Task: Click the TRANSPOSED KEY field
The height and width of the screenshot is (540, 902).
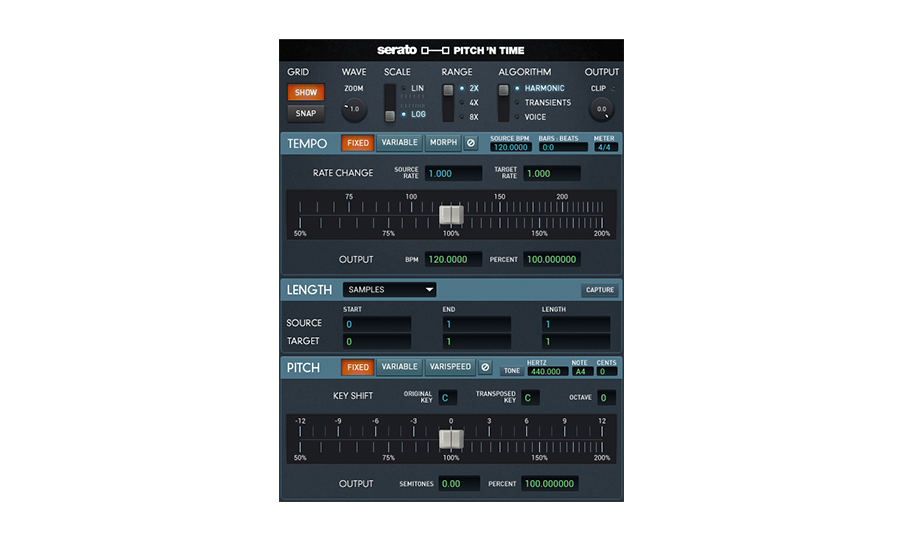Action: click(530, 397)
